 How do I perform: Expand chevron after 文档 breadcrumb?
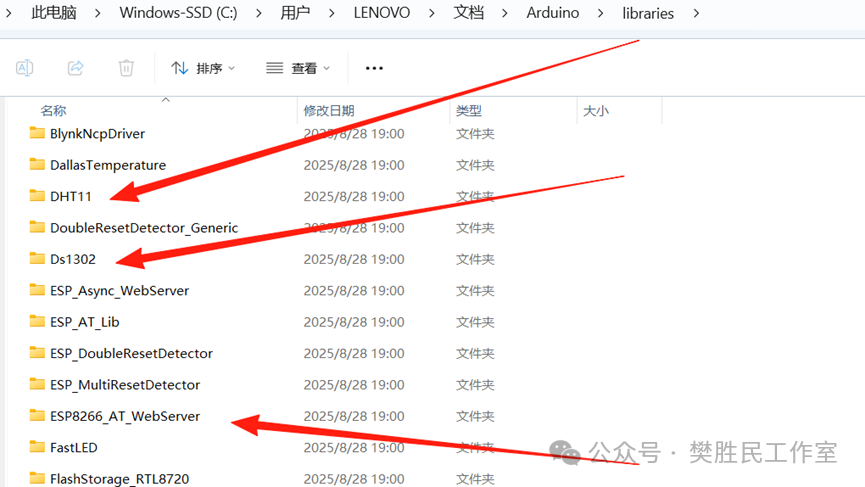point(505,13)
